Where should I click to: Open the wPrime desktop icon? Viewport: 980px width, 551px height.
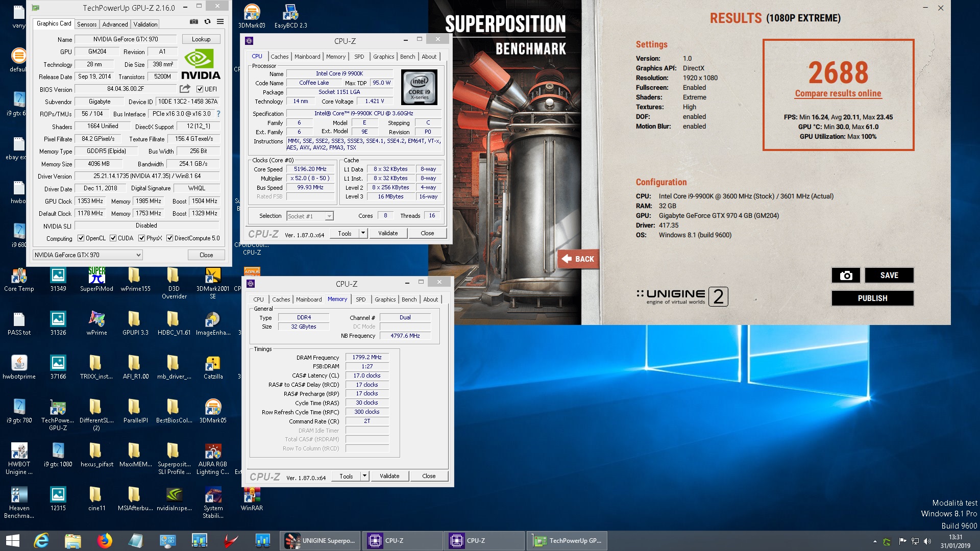(96, 323)
